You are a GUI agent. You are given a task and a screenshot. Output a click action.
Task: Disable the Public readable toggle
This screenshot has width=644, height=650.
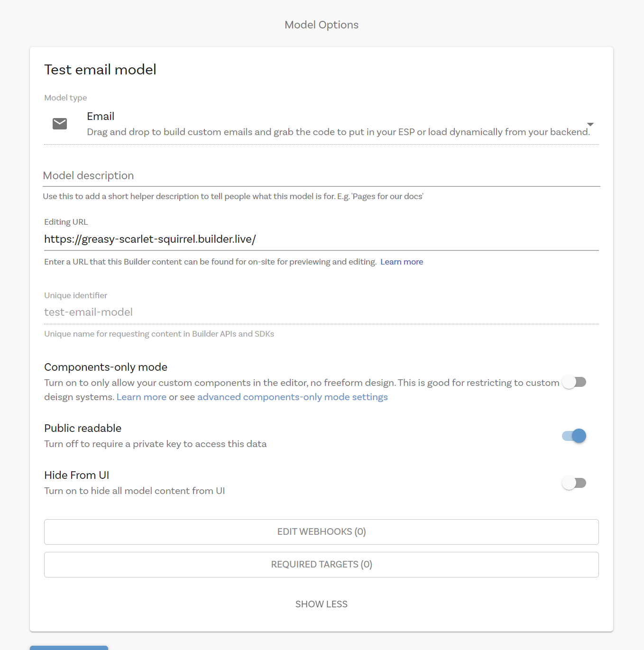coord(574,436)
